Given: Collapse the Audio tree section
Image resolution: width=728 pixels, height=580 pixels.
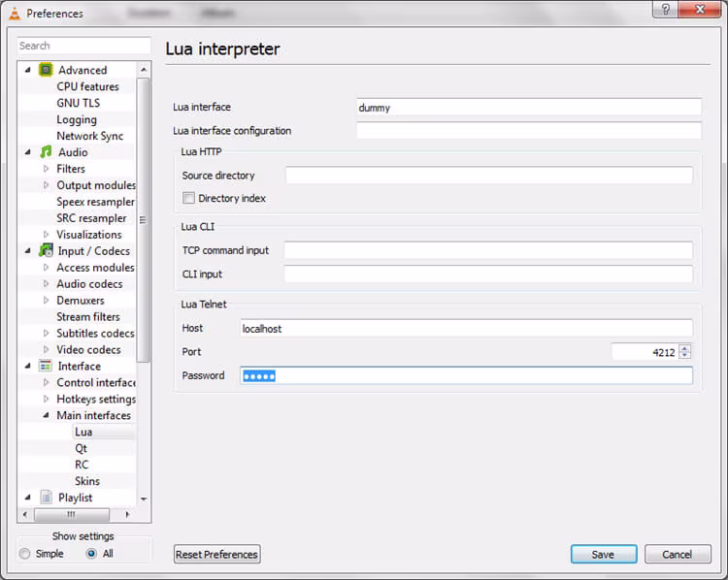Looking at the screenshot, I should (x=28, y=152).
